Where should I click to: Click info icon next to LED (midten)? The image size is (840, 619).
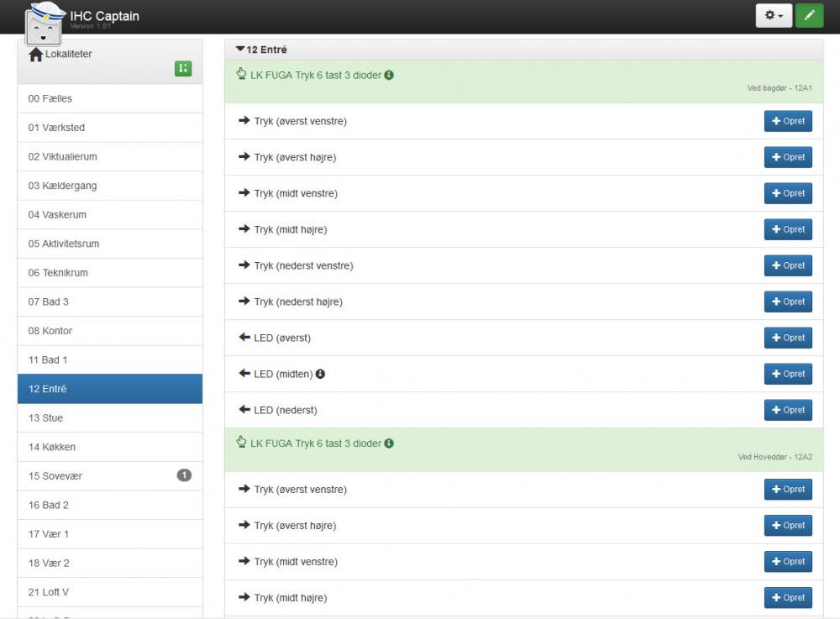pos(320,374)
